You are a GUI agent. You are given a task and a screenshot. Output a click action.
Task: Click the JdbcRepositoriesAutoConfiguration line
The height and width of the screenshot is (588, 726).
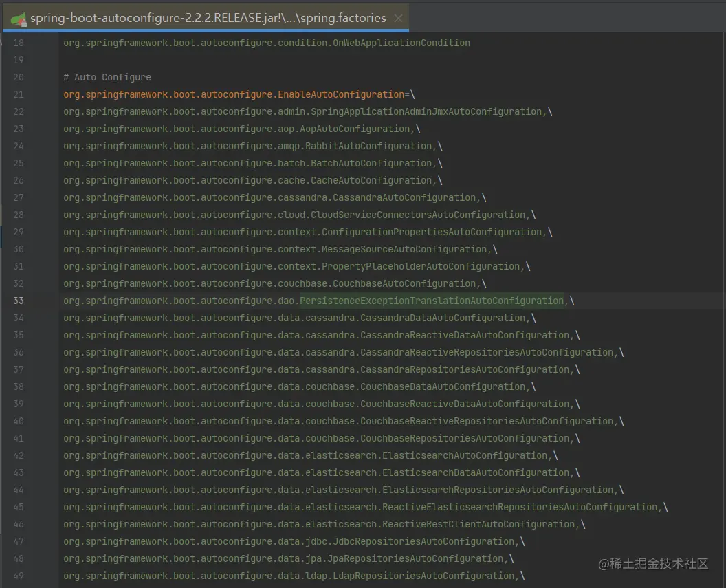(x=294, y=541)
